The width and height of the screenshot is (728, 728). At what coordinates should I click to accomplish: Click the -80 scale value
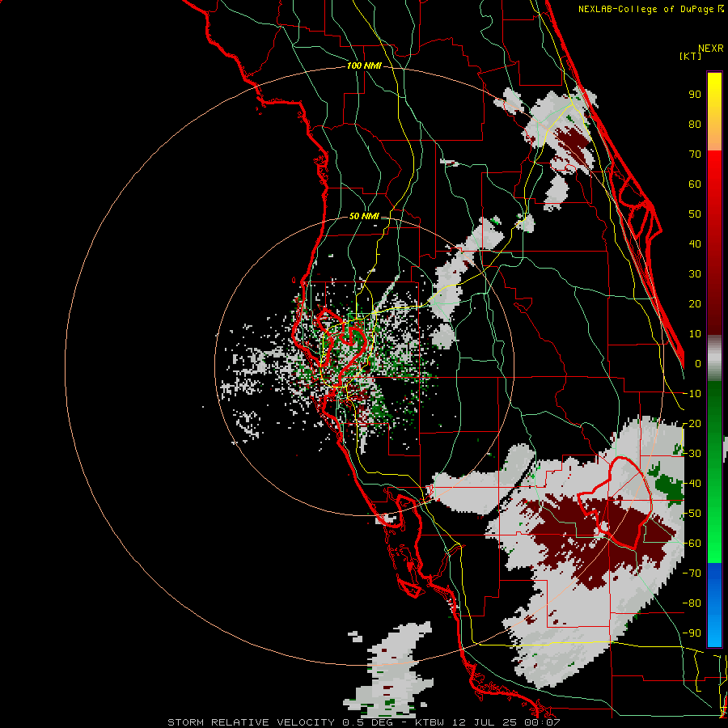coord(692,603)
